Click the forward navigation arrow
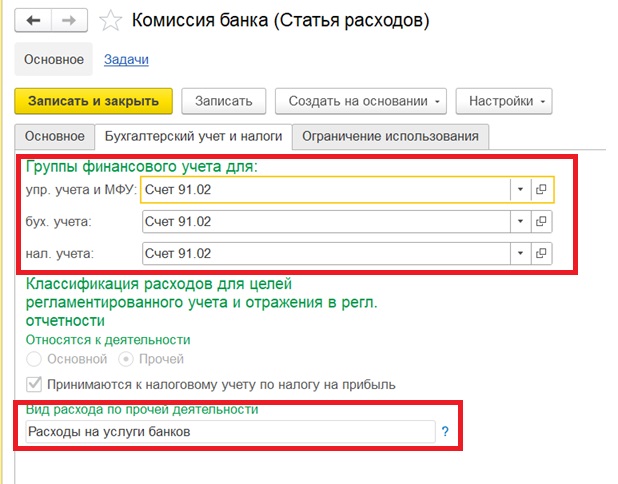The image size is (618, 484). (70, 20)
